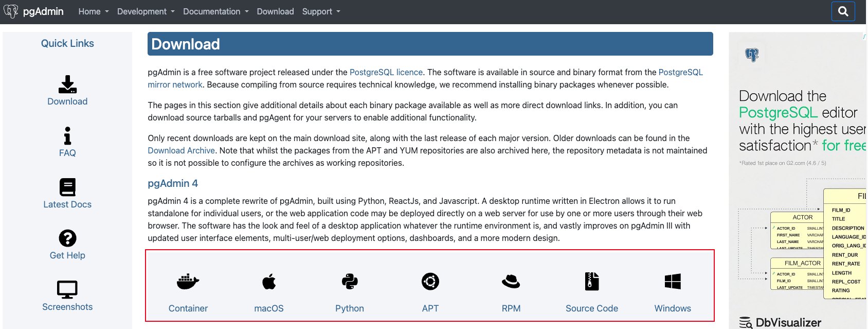Click the Get Help question mark icon
The image size is (868, 329).
tap(67, 238)
